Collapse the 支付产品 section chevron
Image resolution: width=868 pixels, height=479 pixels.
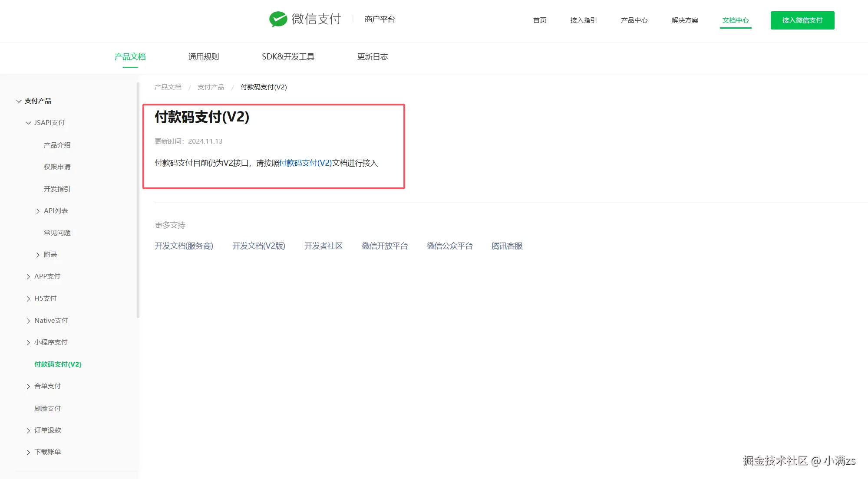(19, 101)
